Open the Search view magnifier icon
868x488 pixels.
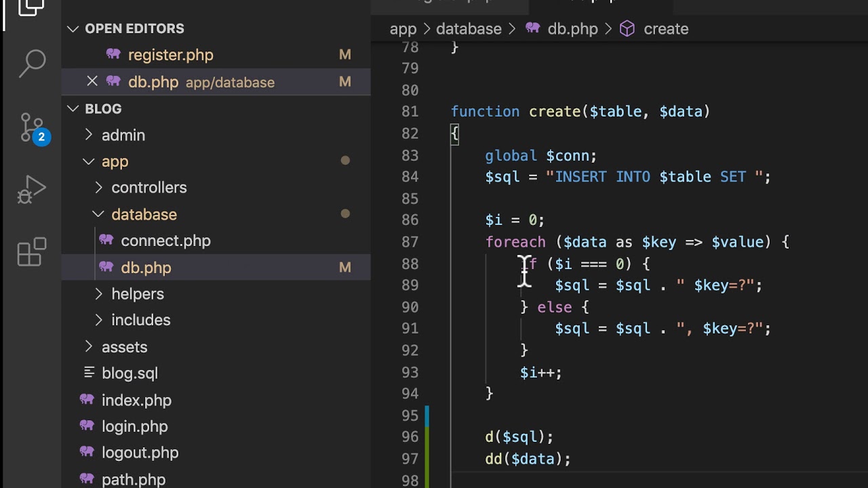click(31, 64)
